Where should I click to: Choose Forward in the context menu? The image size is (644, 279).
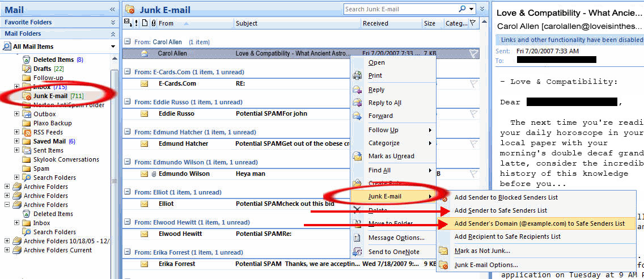click(x=380, y=116)
